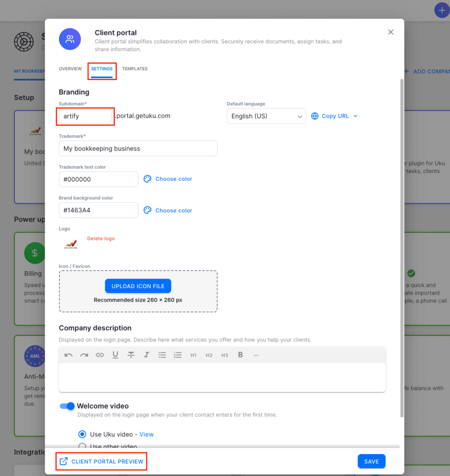Apply italic formatting in the editor
This screenshot has height=476, width=450.
pos(146,355)
